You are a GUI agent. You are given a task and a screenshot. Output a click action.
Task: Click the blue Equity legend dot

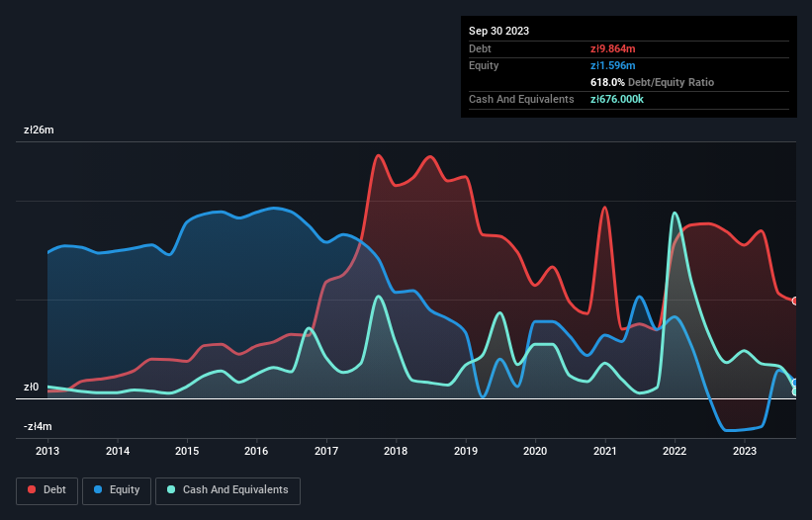(98, 489)
